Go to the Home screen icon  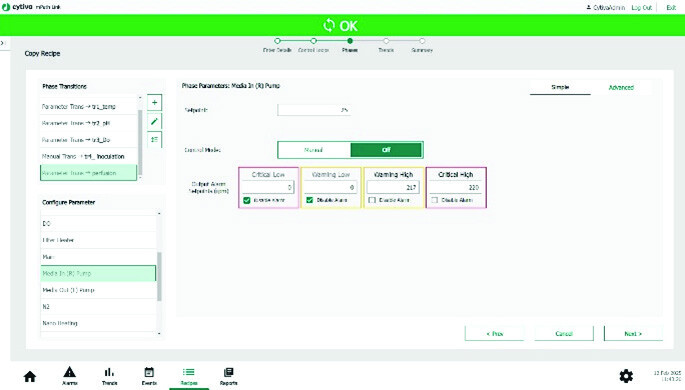tap(30, 376)
